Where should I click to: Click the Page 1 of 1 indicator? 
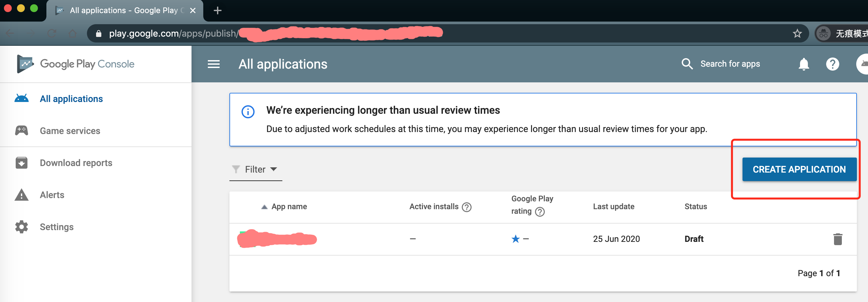pos(818,273)
